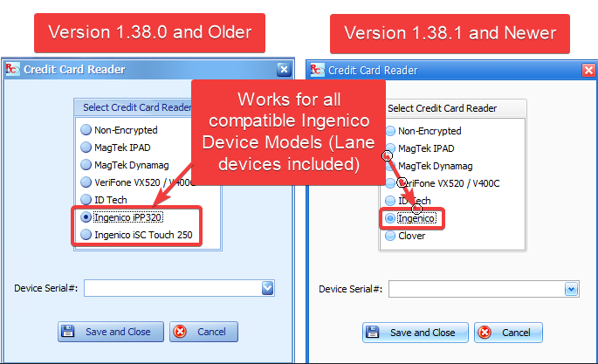
Task: Click Cancel in older version dialog
Action: (x=203, y=332)
